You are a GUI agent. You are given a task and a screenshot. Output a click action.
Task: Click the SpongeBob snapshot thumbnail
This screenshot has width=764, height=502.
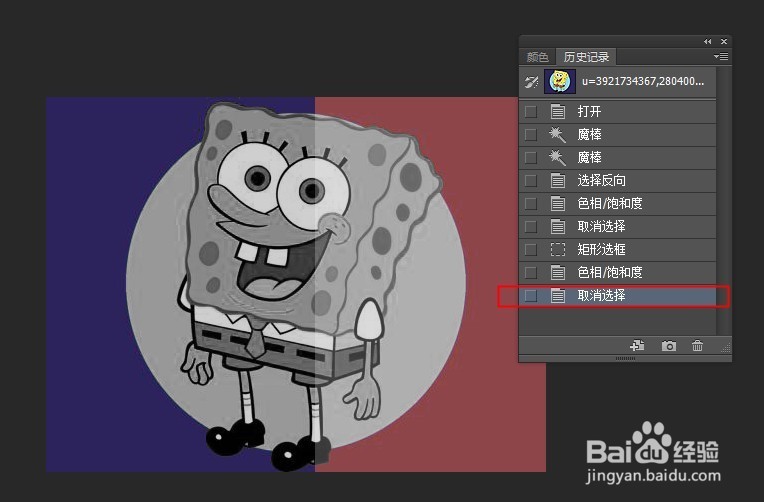coord(560,81)
